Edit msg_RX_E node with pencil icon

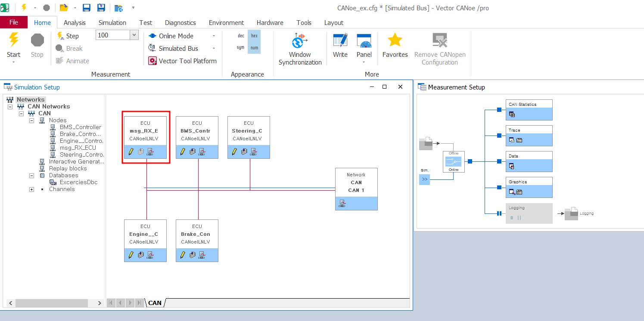coord(131,151)
